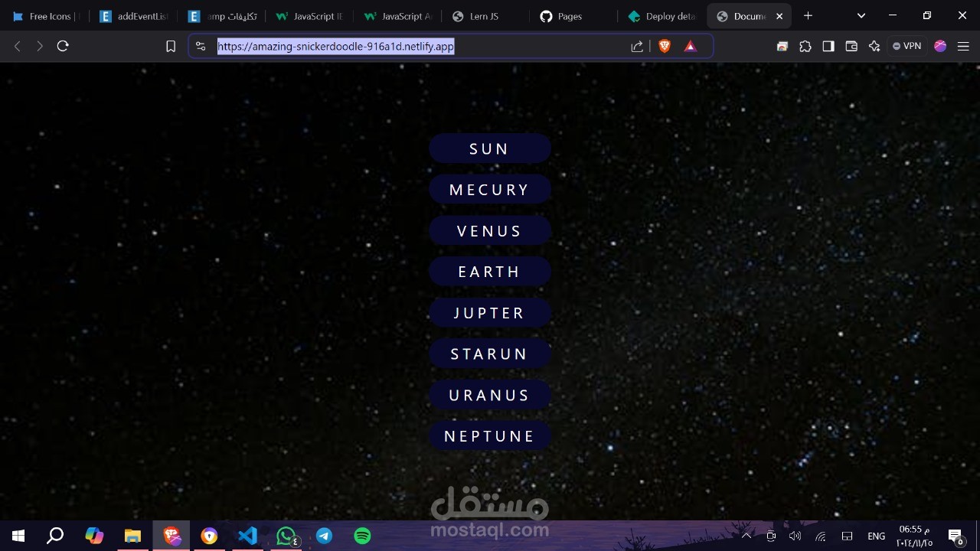Open the system tray hidden icons arrow

pos(746,536)
